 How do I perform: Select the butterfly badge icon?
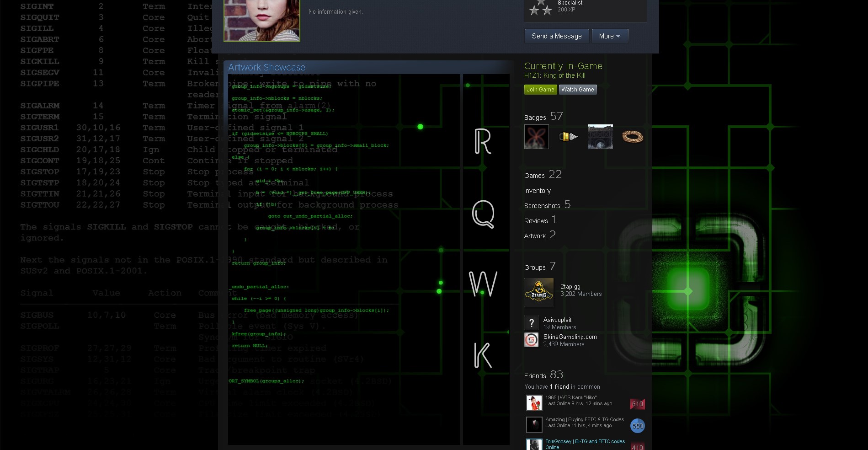(537, 137)
